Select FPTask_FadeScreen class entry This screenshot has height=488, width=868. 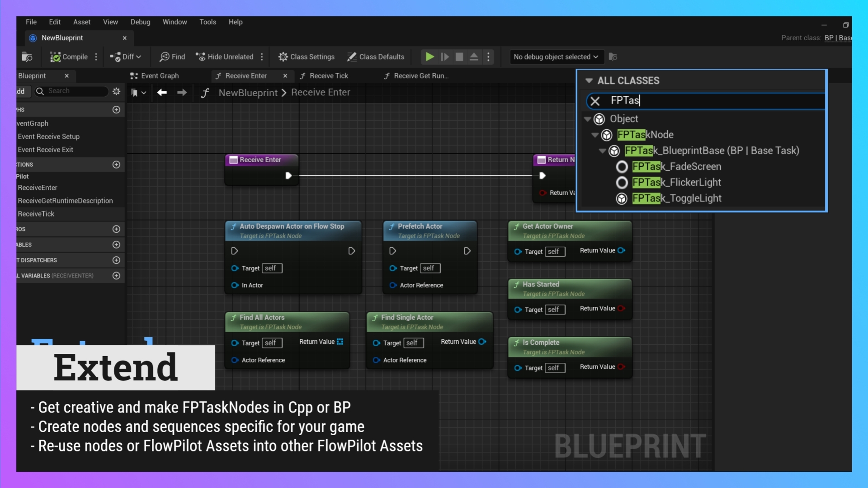(676, 167)
